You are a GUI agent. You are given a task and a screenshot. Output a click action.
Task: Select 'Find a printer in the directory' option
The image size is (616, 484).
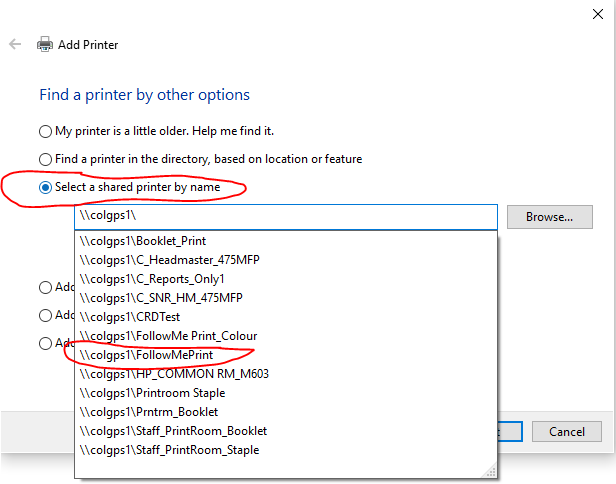pos(45,159)
